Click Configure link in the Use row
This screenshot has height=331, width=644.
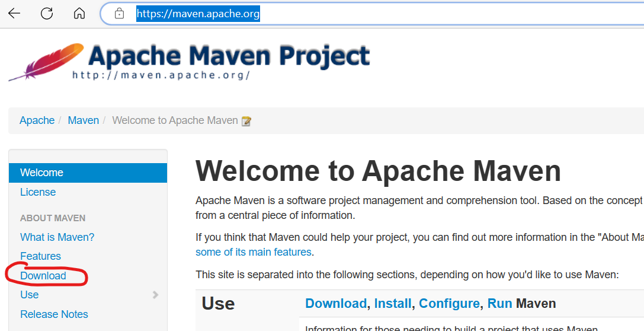(449, 304)
